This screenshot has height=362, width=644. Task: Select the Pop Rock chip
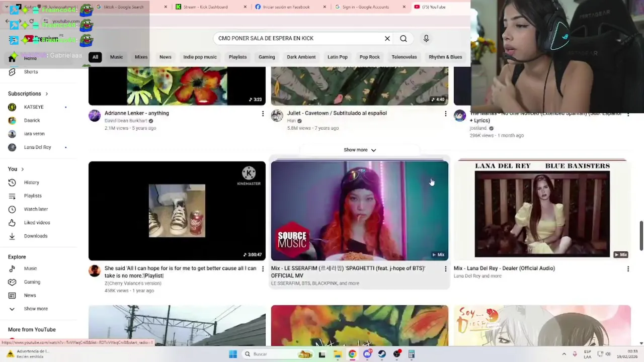click(370, 57)
